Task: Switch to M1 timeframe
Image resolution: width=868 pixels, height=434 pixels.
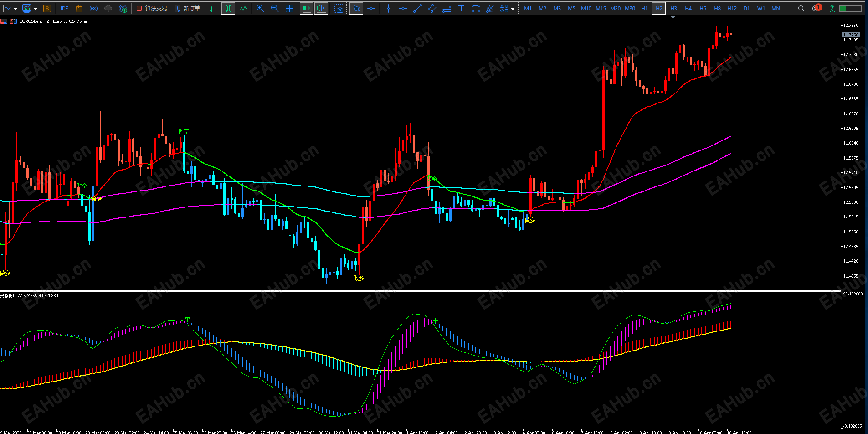Action: [x=528, y=8]
